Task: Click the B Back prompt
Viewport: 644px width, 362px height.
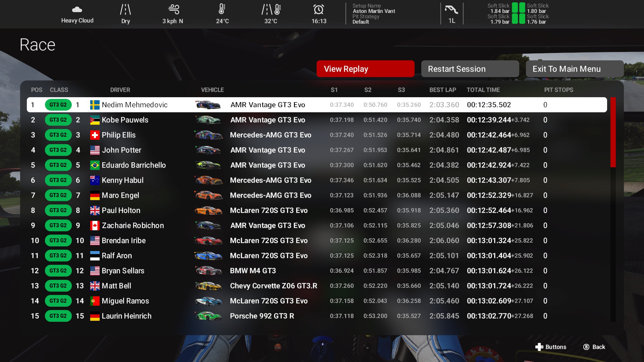Action: click(594, 347)
